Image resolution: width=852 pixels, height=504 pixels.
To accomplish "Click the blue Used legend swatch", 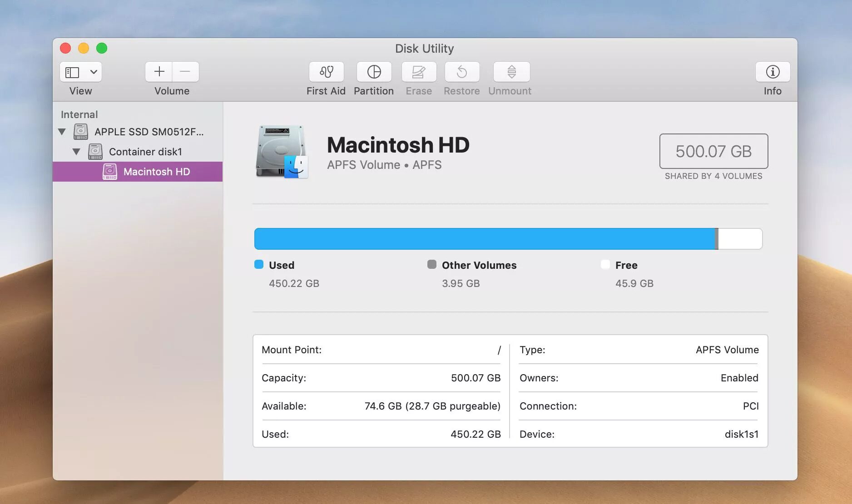I will [x=259, y=264].
